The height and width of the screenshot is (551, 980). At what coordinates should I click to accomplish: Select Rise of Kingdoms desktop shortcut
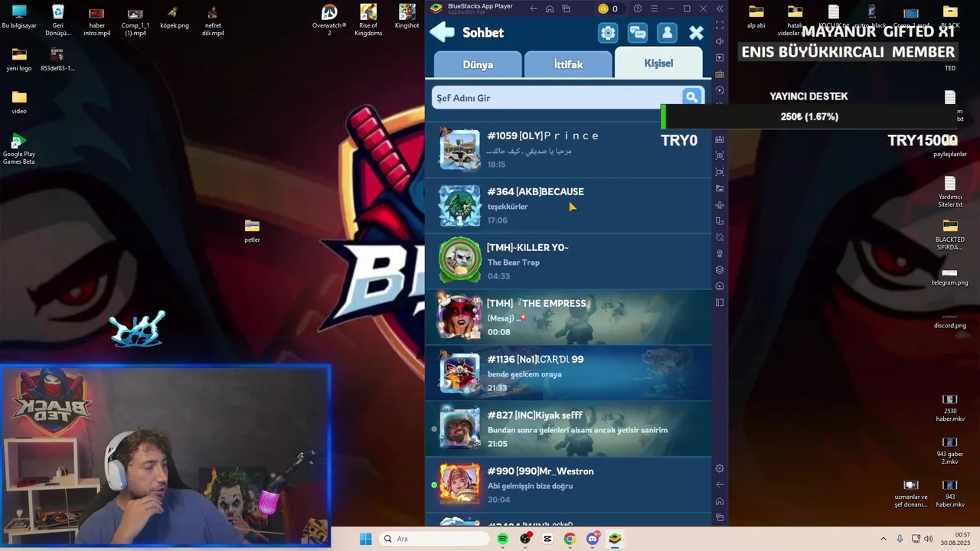pyautogui.click(x=368, y=19)
